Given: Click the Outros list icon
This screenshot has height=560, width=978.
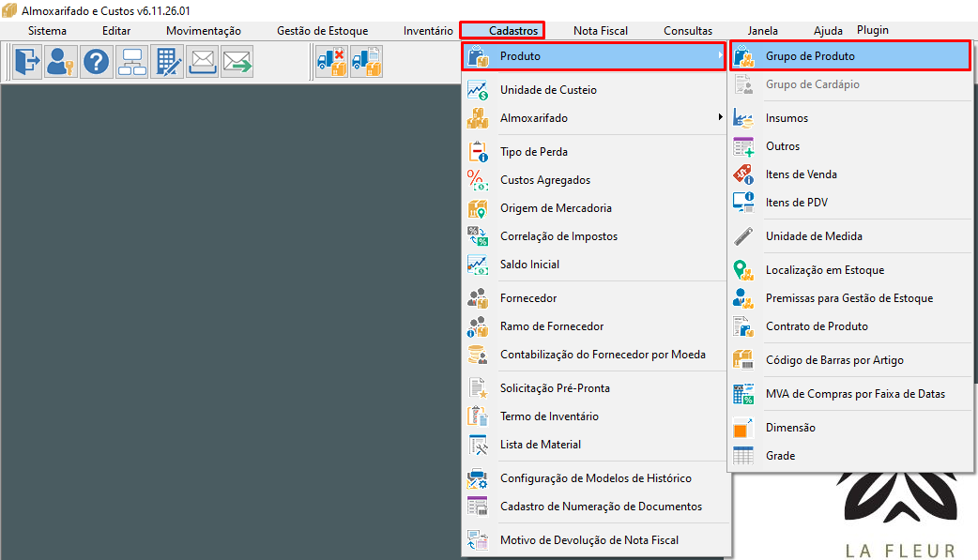Looking at the screenshot, I should (743, 146).
